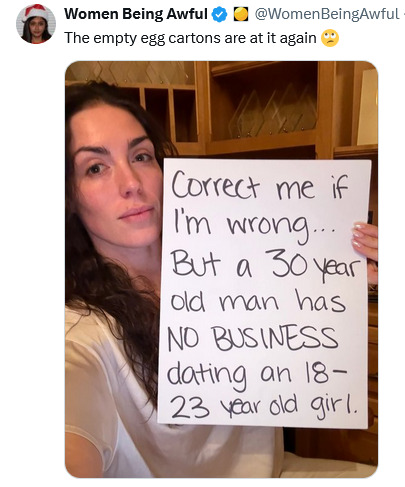
Task: Click the handwritten white sign in photo
Action: pos(264,293)
